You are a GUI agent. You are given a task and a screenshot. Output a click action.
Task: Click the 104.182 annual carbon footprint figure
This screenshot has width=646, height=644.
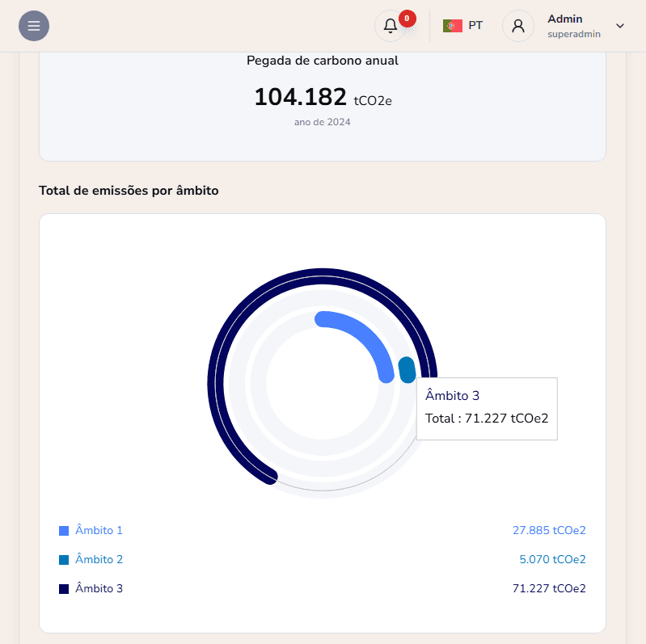pyautogui.click(x=300, y=97)
